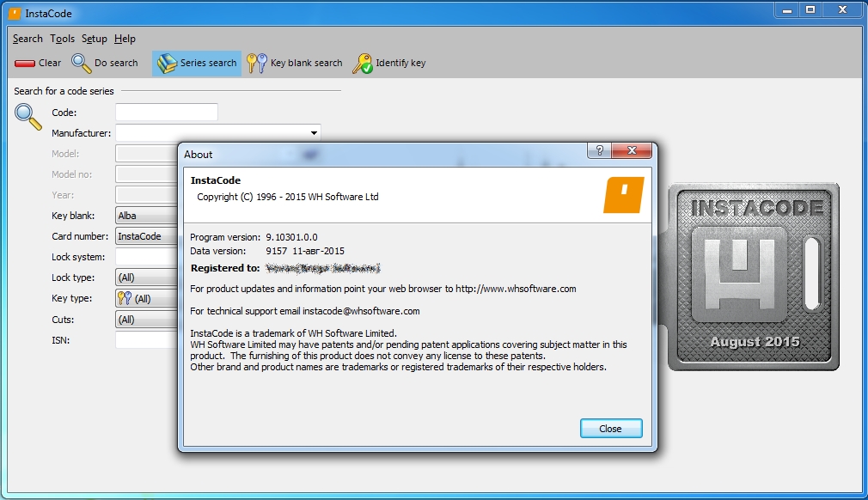Click the 'Registered to:' label
This screenshot has height=500, width=868.
tap(225, 268)
